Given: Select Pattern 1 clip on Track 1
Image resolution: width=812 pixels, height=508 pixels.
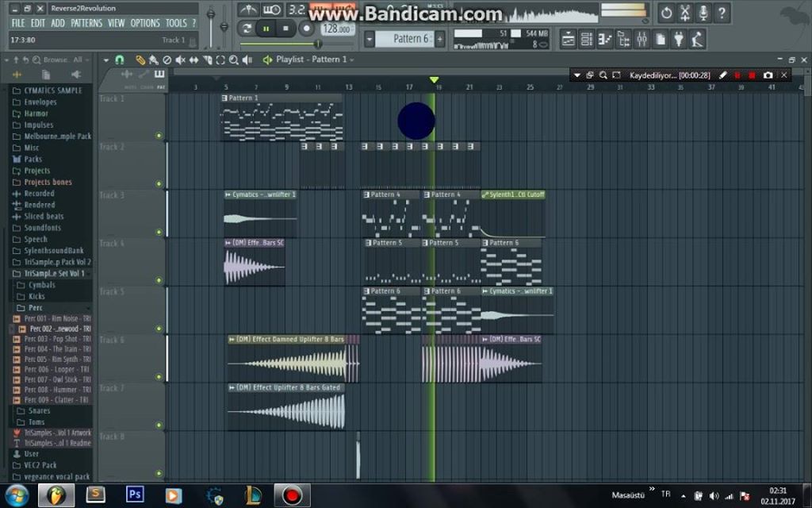Looking at the screenshot, I should click(282, 117).
